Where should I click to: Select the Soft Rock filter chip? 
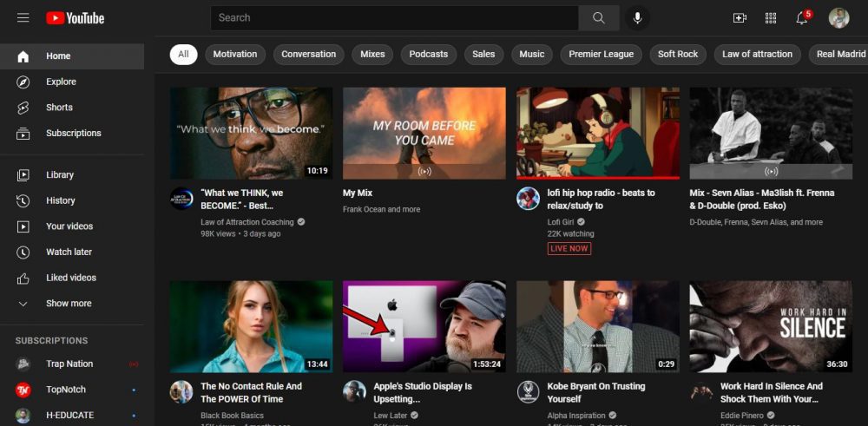point(678,54)
